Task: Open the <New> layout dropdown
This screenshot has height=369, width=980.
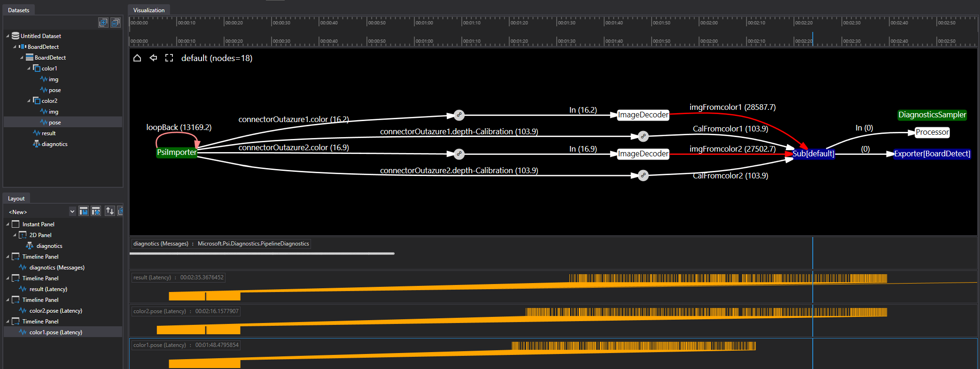Action: [72, 212]
